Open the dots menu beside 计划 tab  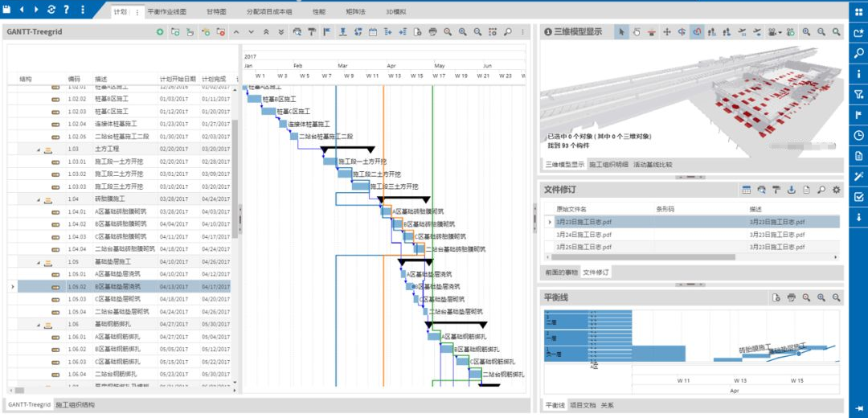[137, 11]
